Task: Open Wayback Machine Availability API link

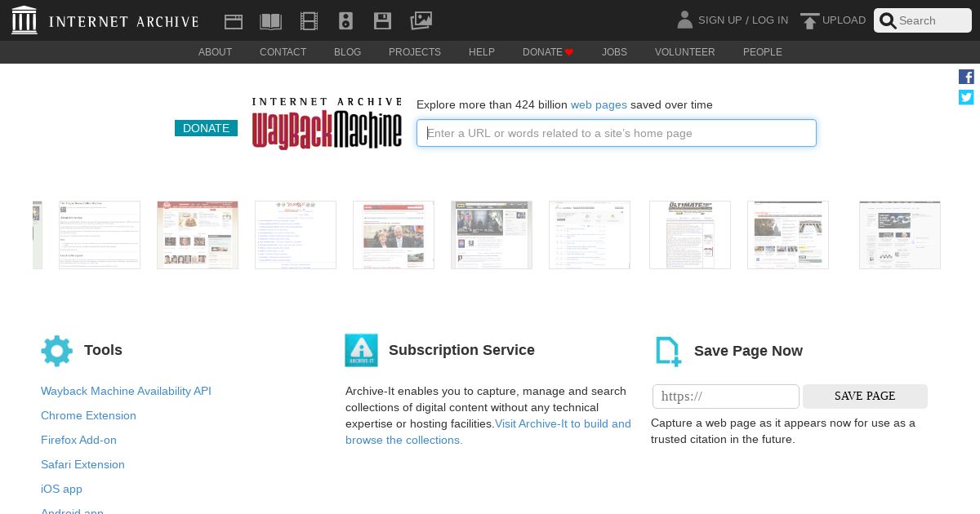Action: pos(126,391)
